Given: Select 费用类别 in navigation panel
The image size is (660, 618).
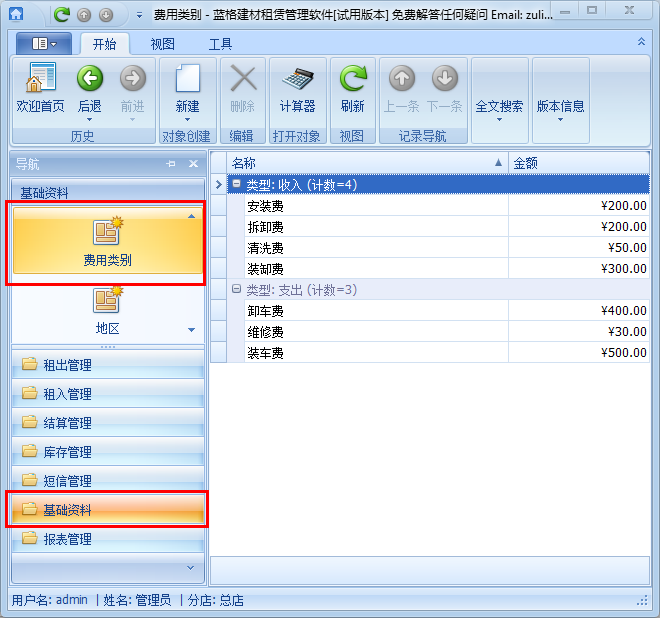Looking at the screenshot, I should tap(107, 242).
